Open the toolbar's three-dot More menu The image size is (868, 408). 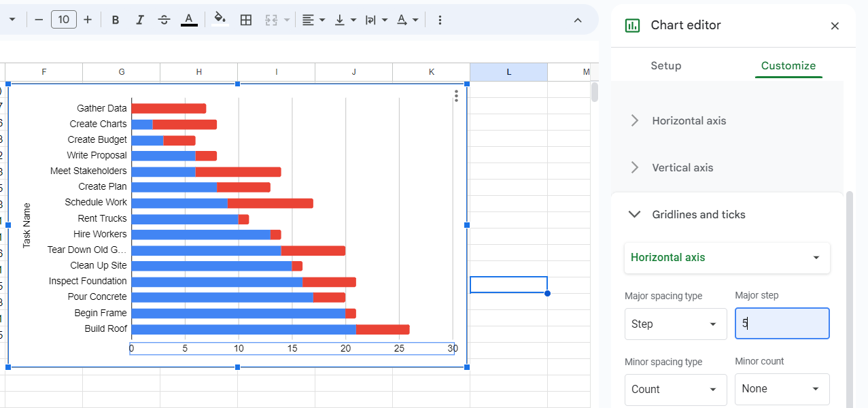(440, 20)
